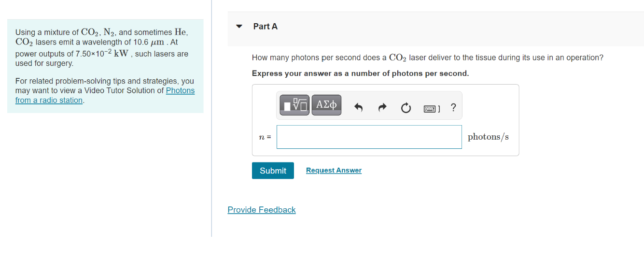
Task: Collapse Part A with the triangle arrow
Action: pyautogui.click(x=239, y=27)
